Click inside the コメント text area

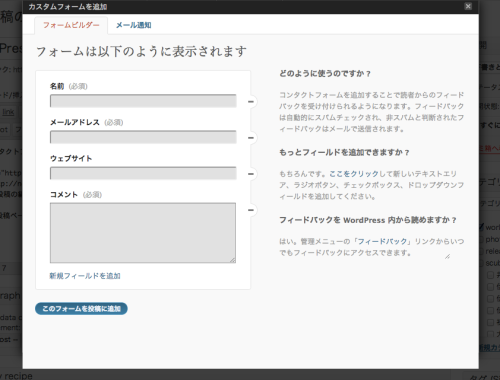click(143, 233)
